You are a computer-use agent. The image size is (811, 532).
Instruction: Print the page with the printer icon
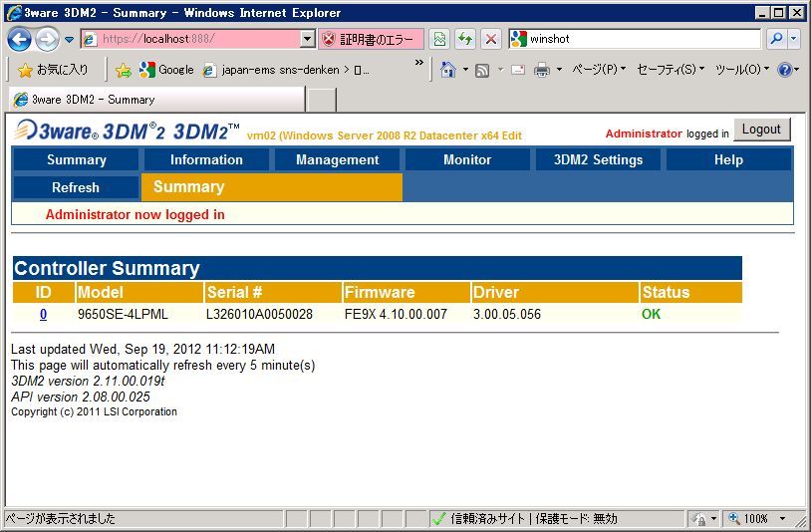542,70
